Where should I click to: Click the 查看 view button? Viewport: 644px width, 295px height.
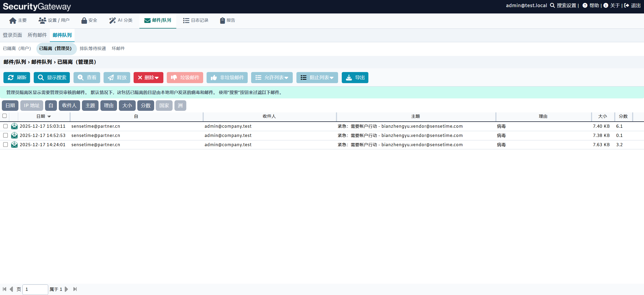87,78
